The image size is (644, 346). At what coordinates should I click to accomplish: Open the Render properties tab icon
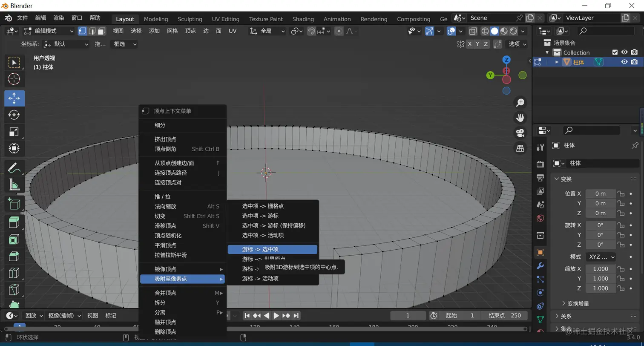click(x=540, y=164)
